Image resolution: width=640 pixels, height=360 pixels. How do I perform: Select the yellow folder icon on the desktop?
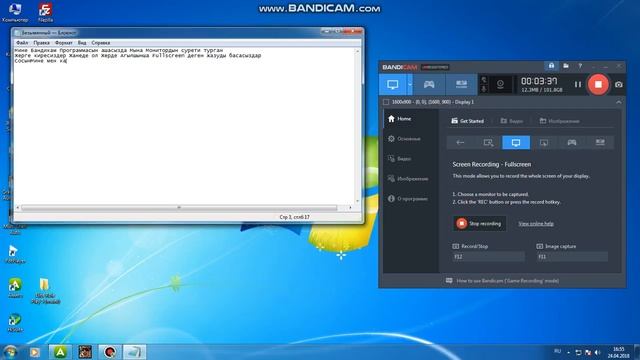pyautogui.click(x=44, y=291)
